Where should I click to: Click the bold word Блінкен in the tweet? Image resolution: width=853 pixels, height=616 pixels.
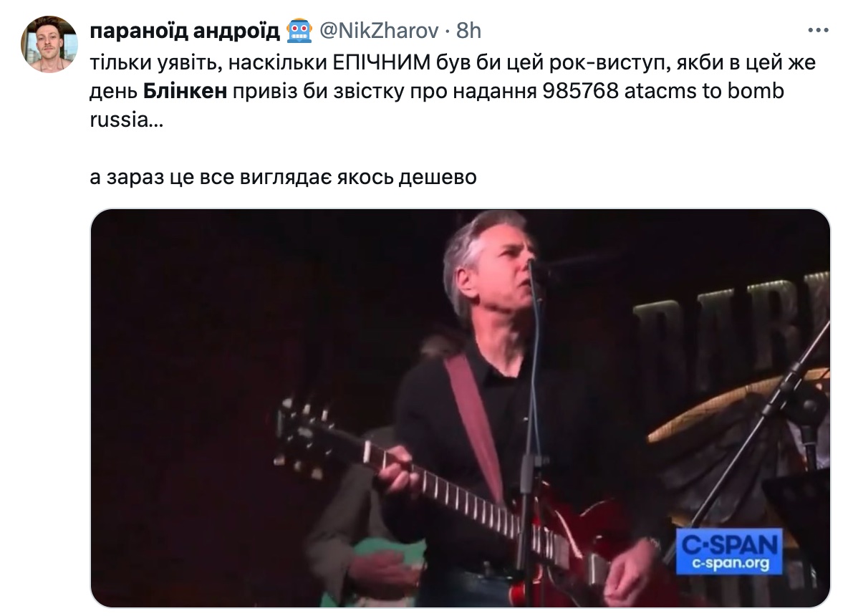click(185, 91)
